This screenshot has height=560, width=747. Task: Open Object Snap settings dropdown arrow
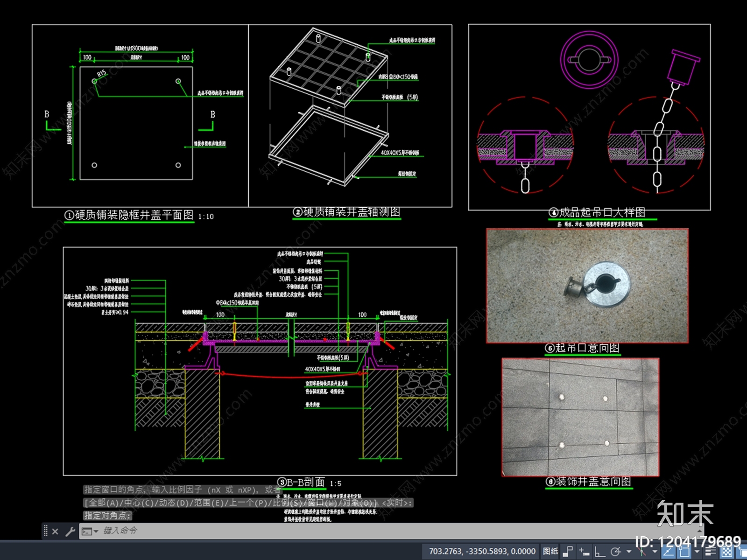pyautogui.click(x=697, y=552)
